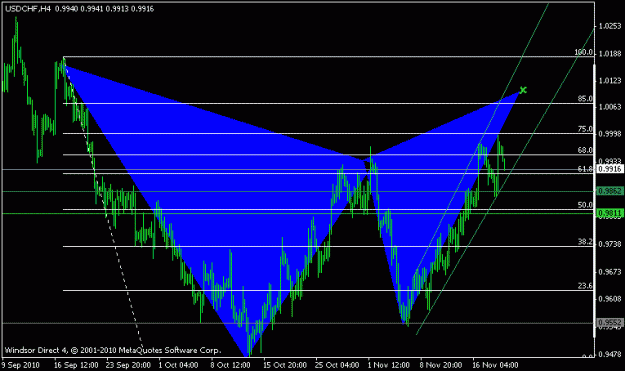The image size is (625, 371).
Task: Click the 16 Nov 04:00 time label
Action: click(495, 365)
